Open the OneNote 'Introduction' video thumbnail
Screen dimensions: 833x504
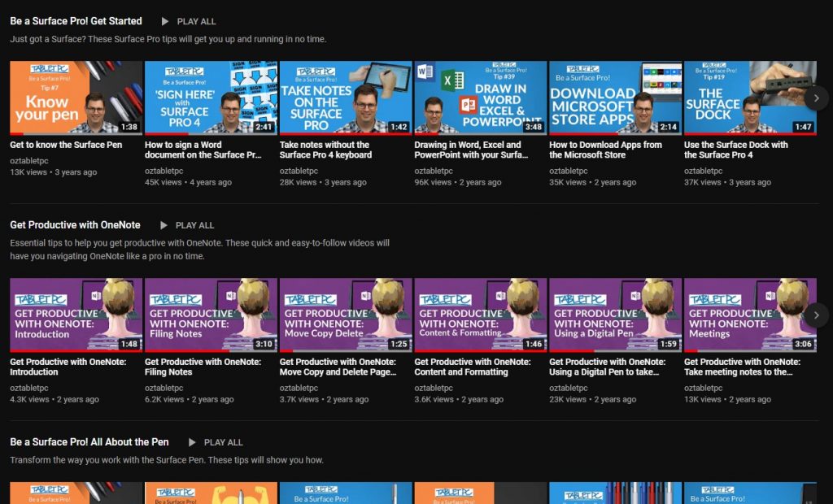[x=76, y=315]
